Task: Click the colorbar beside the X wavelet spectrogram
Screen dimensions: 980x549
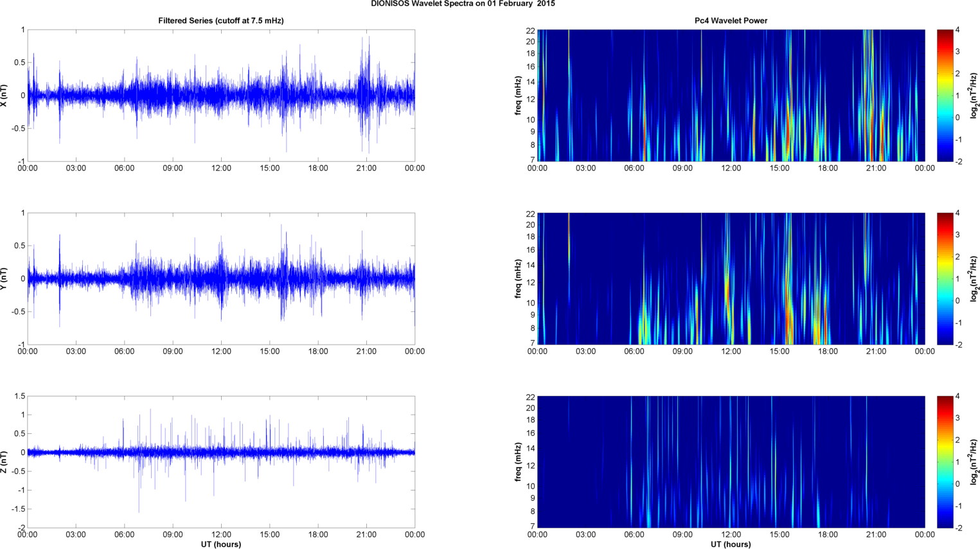Action: pos(945,95)
